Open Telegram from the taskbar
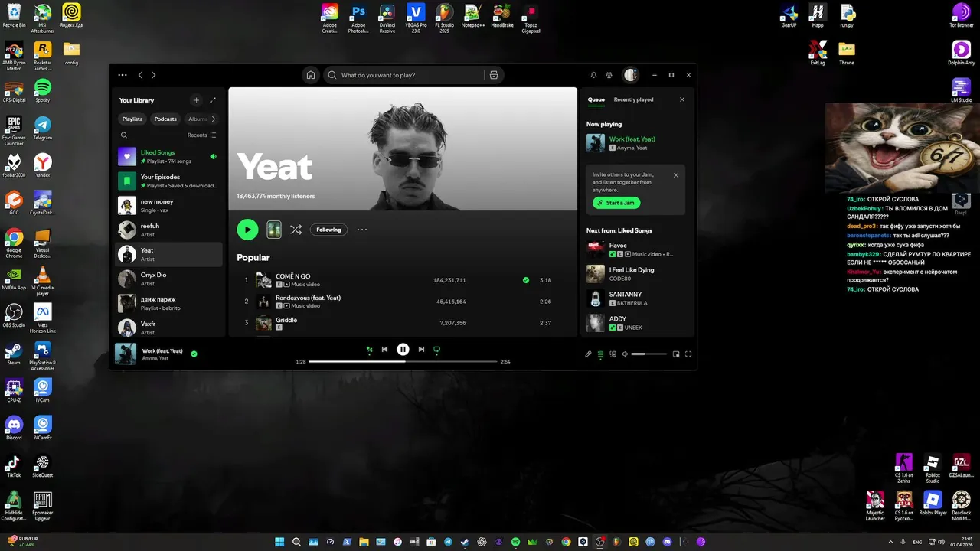This screenshot has height=551, width=980. click(448, 542)
